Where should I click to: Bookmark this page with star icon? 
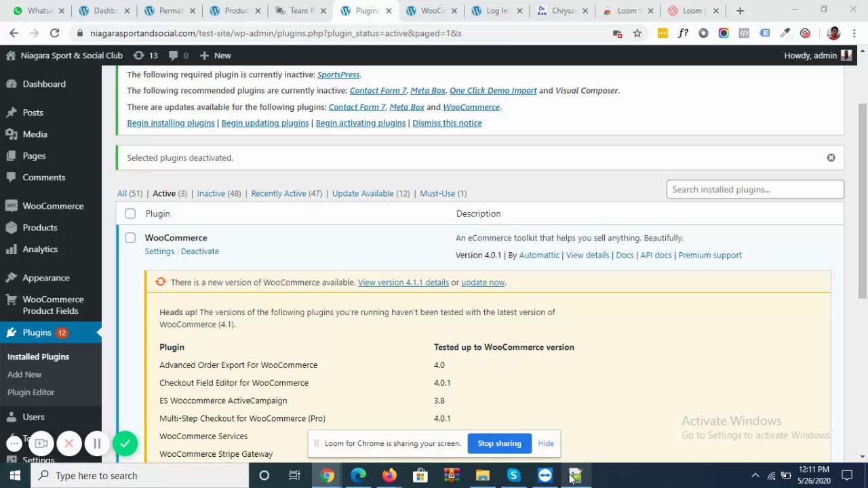637,33
